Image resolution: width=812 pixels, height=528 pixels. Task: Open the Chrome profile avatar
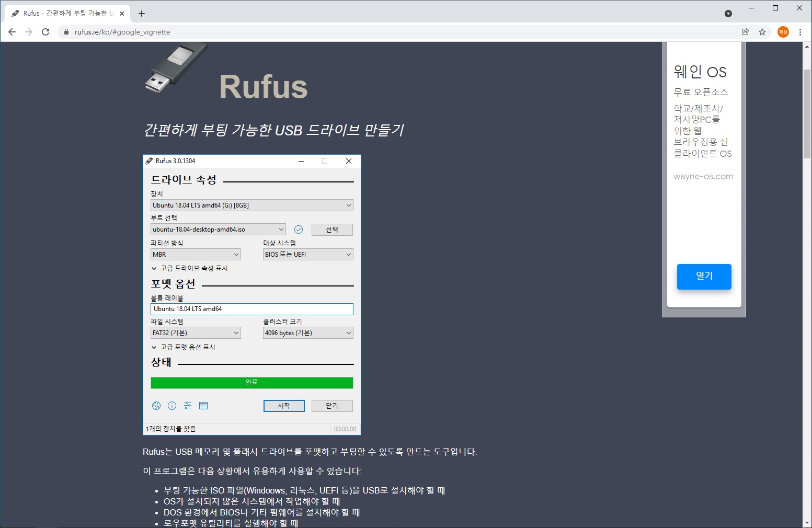coord(783,32)
